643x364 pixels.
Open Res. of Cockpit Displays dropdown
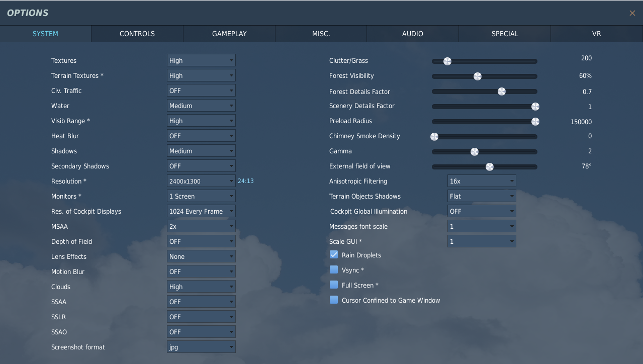coord(201,211)
